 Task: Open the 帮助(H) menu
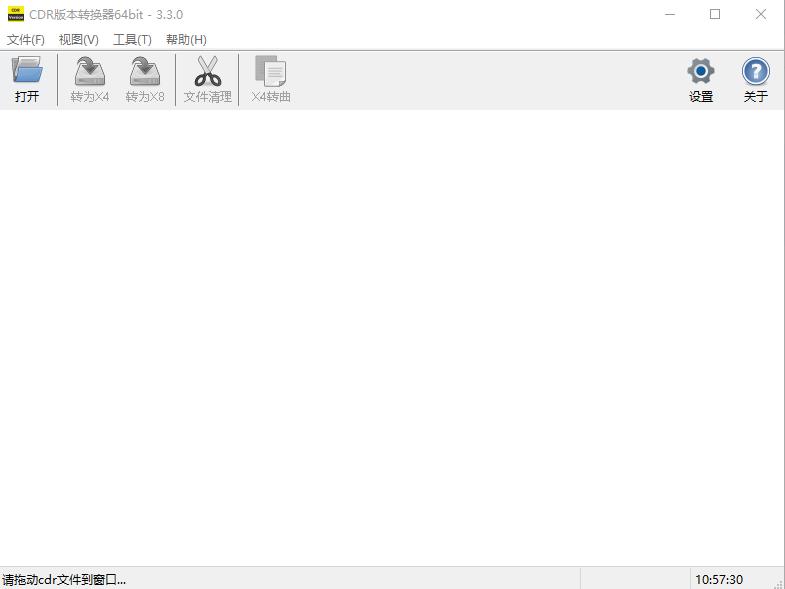tap(186, 40)
